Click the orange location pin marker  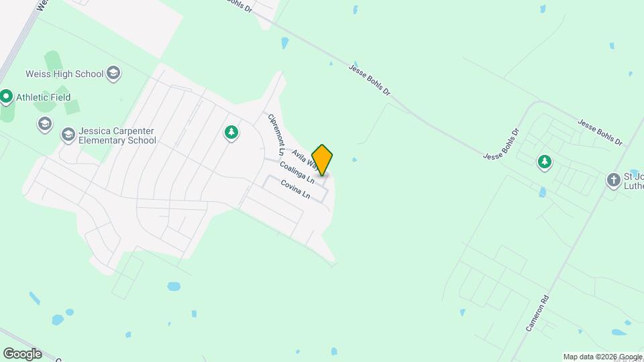pyautogui.click(x=322, y=160)
